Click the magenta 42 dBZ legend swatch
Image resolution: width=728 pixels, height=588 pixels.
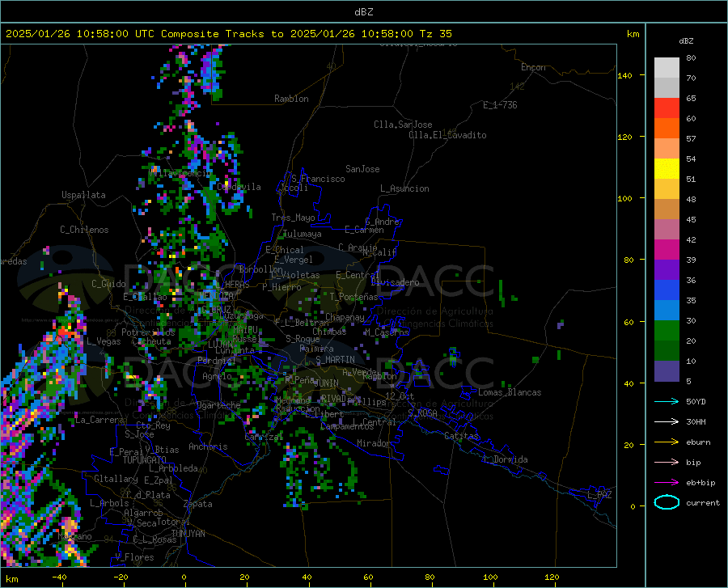667,250
